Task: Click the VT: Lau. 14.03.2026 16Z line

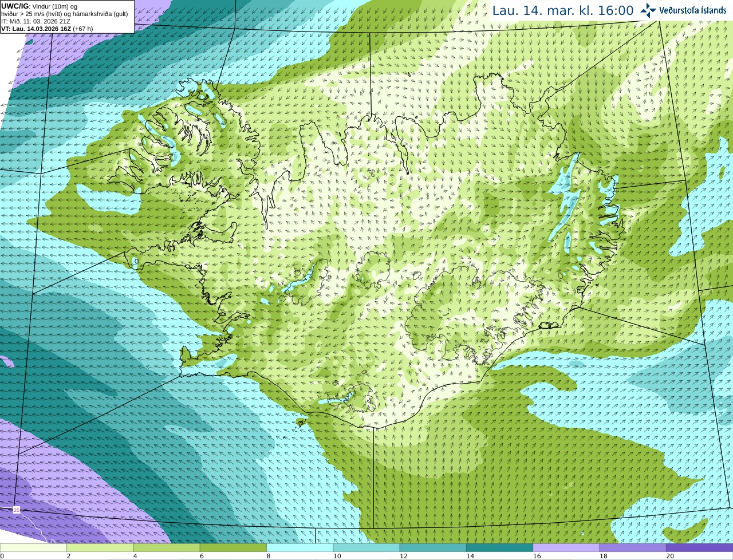Action: point(47,29)
